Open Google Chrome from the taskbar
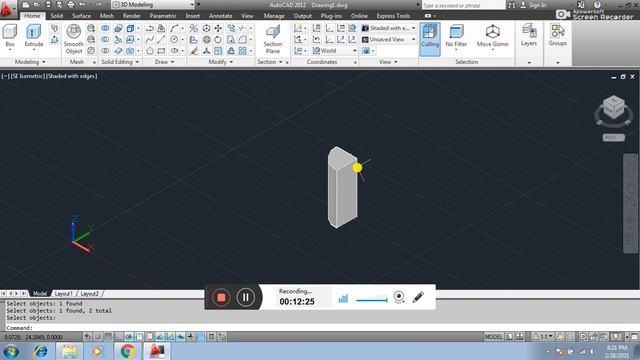This screenshot has height=360, width=640. [127, 351]
